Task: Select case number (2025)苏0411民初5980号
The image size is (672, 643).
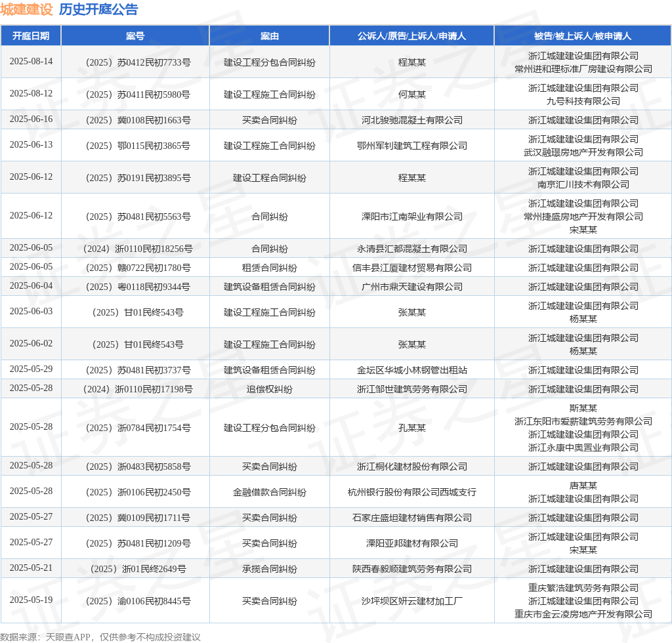Action: (138, 94)
